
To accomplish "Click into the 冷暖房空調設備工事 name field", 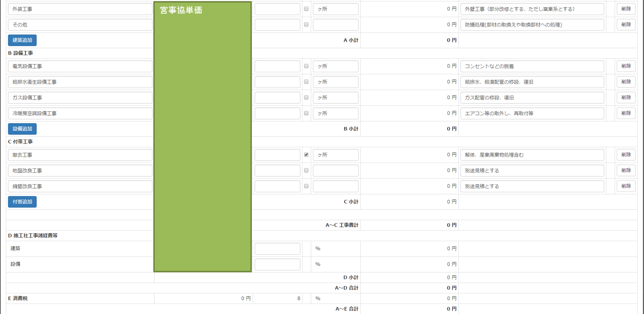I will [80, 113].
